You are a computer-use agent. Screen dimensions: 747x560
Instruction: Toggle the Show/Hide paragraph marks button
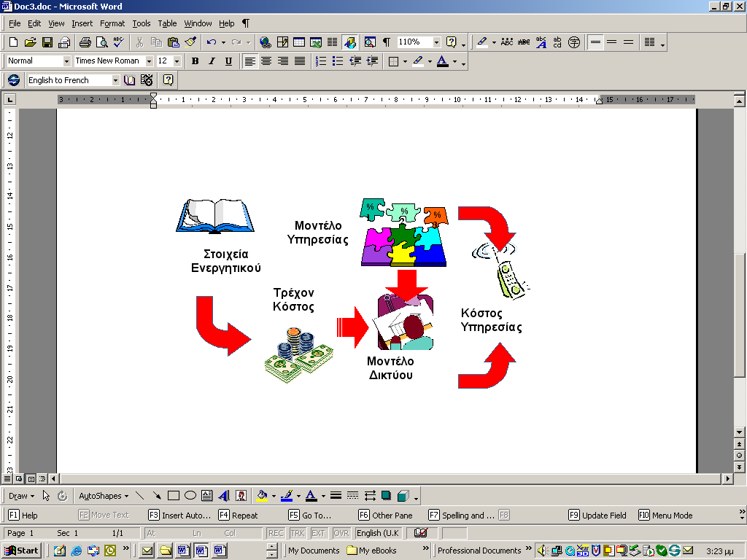pos(387,42)
